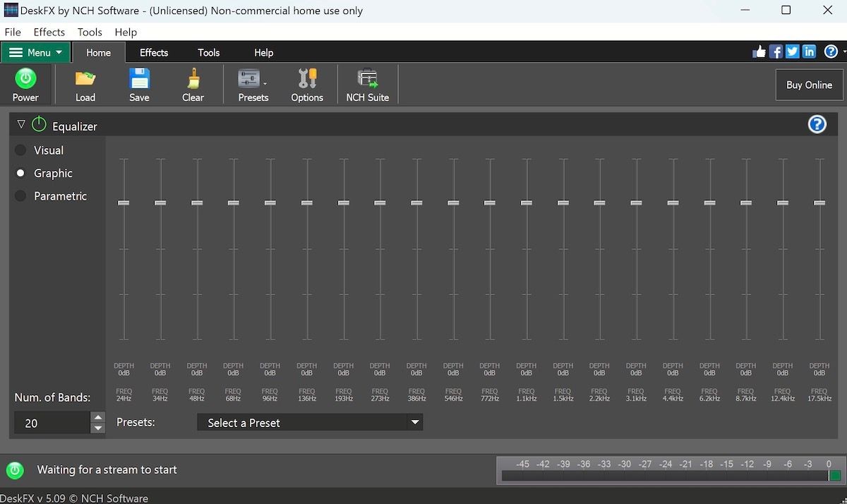Collapse the Equalizer section triangle
Screen dimensions: 847x504
tap(20, 125)
